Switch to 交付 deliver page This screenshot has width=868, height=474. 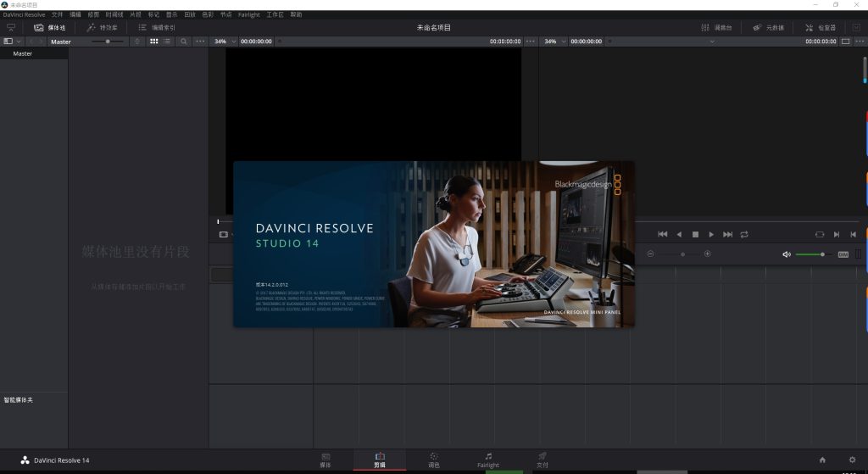542,460
